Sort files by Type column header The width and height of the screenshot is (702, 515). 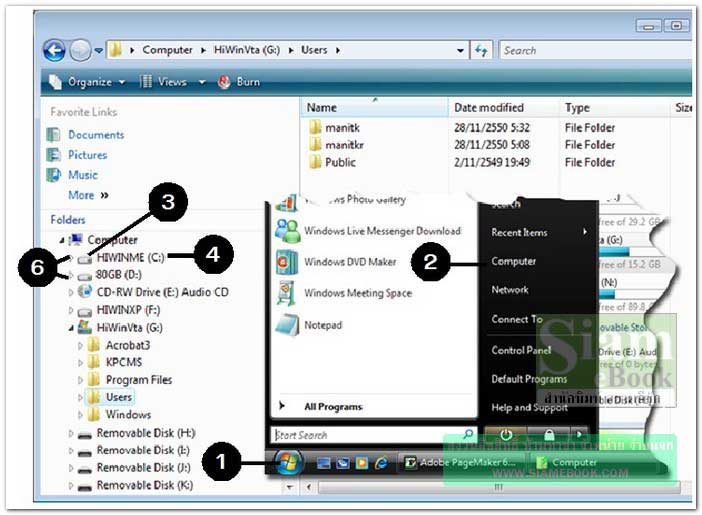point(616,107)
